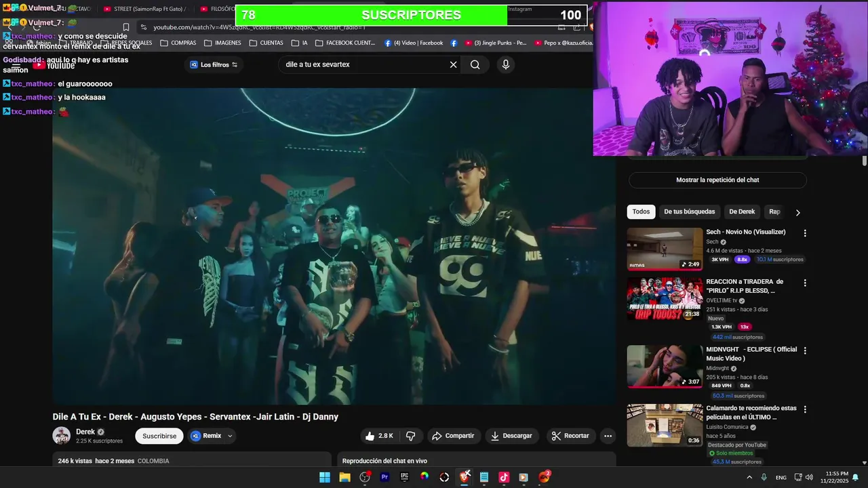Open options for Sech - Novio No

click(805, 233)
